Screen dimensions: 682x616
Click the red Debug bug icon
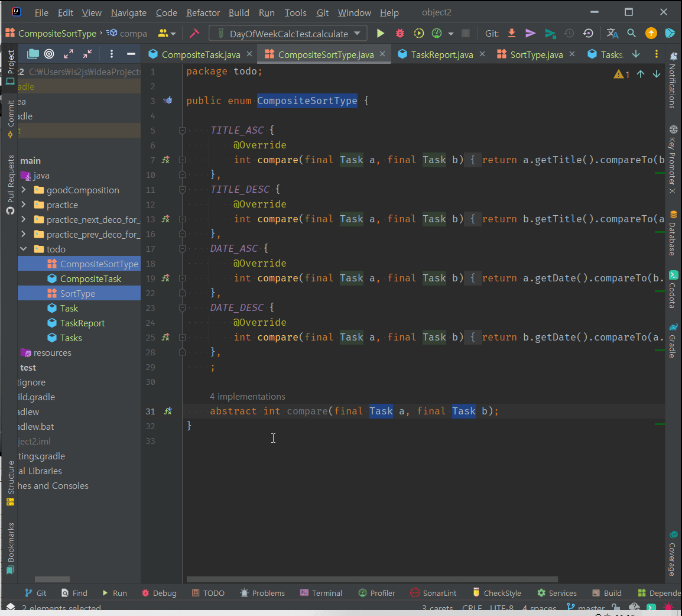point(400,34)
